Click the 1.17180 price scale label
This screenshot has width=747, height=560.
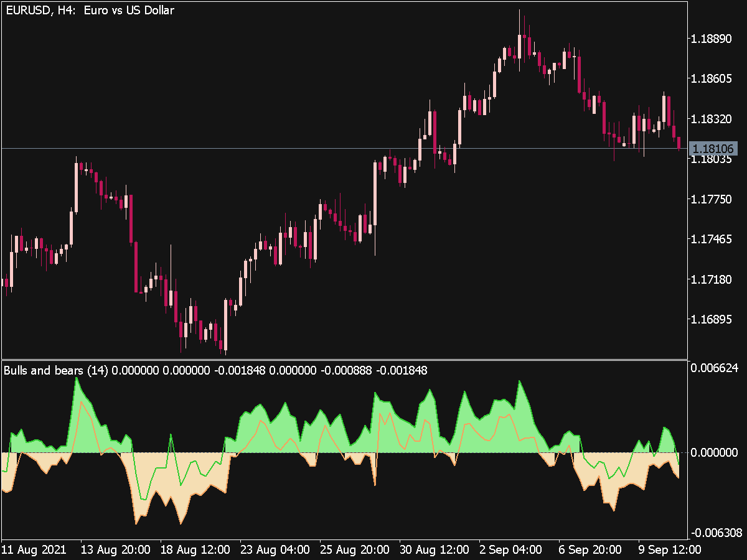pos(712,279)
